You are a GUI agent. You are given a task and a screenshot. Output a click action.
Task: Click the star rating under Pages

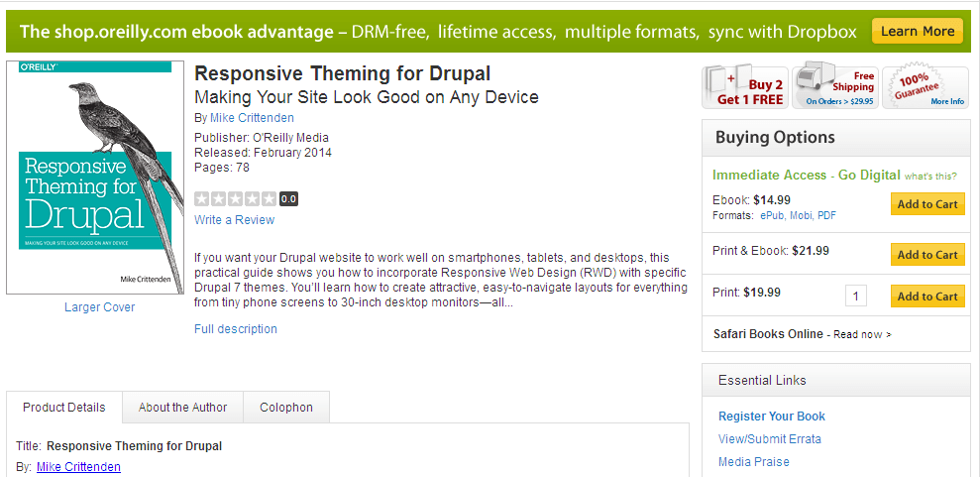tap(236, 198)
